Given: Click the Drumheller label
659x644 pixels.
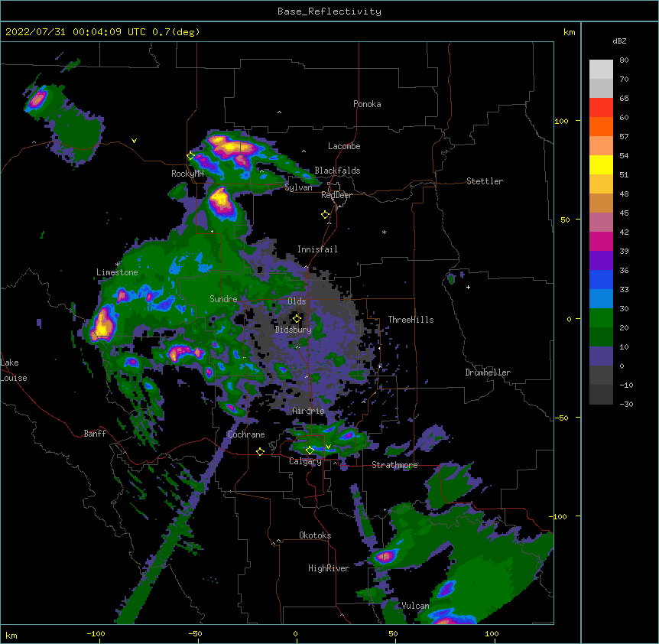Looking at the screenshot, I should pos(488,372).
